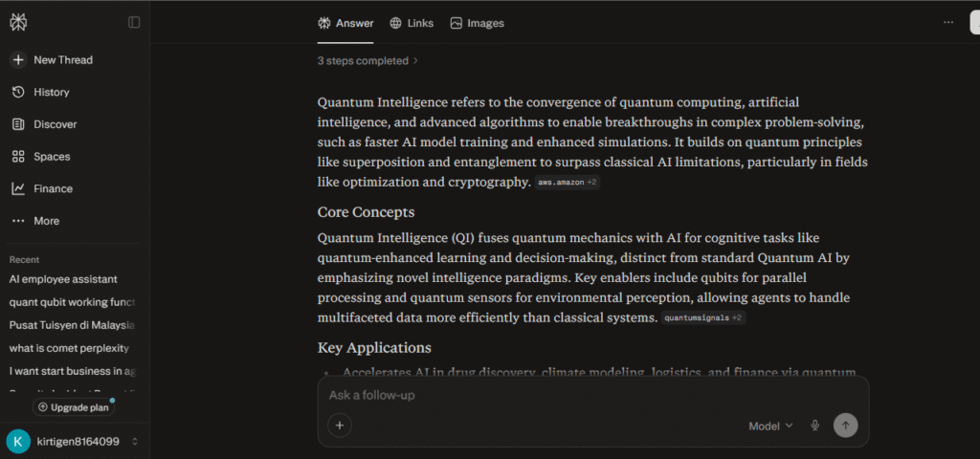Viewport: 980px width, 459px height.
Task: Click the Perplexity logo icon
Action: tap(18, 22)
